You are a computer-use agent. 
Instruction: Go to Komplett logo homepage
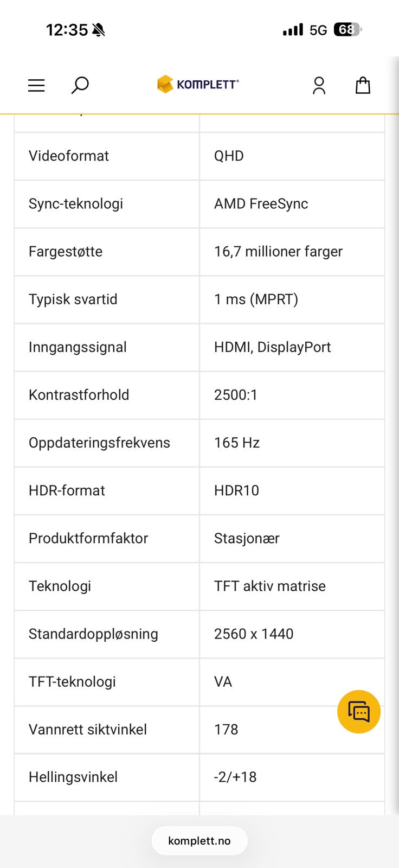click(x=198, y=84)
